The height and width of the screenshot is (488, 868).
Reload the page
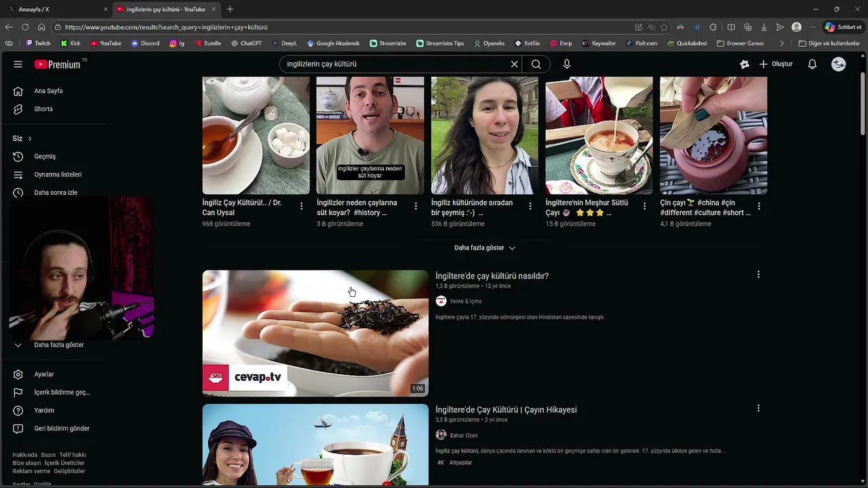click(25, 27)
